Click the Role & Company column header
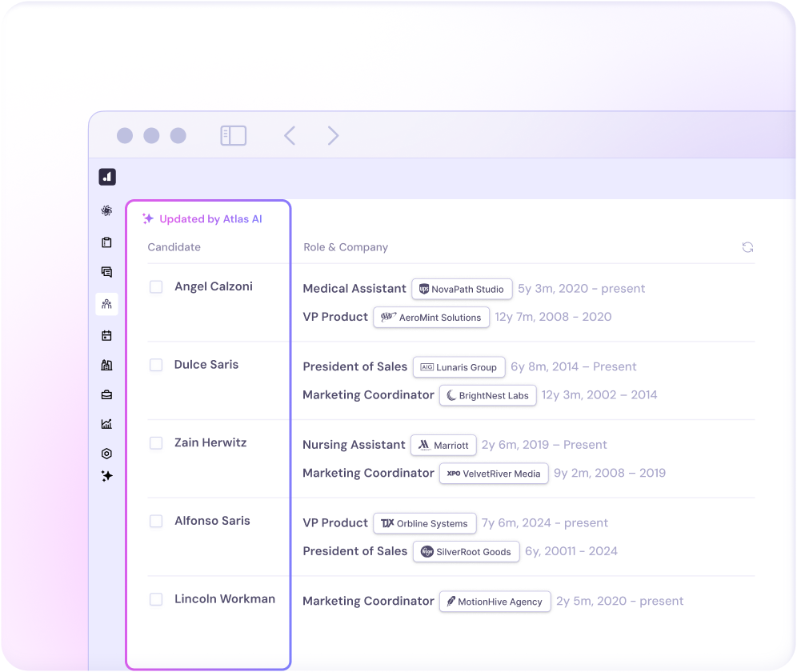Screen dimensions: 797x672 coord(345,247)
